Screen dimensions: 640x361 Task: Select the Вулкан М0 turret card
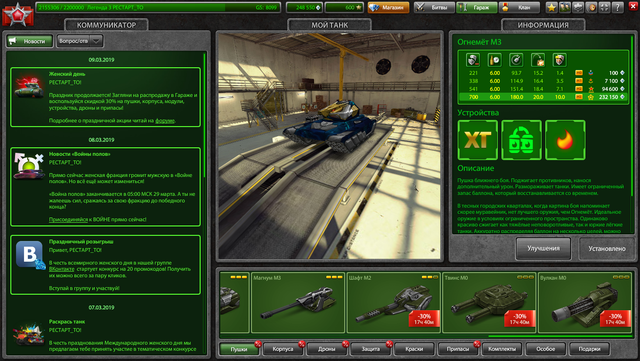[x=585, y=303]
